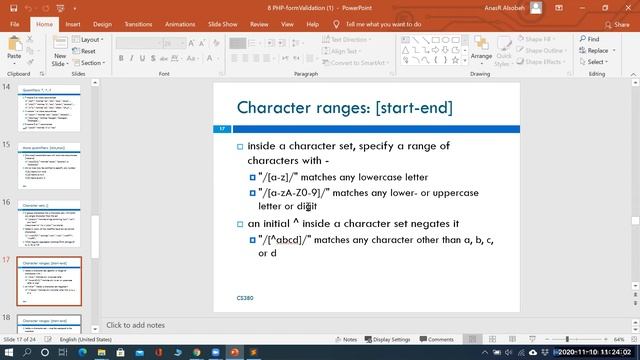Image resolution: width=640 pixels, height=360 pixels.
Task: Select the right arrow shape in gallery
Action: coord(436,50)
